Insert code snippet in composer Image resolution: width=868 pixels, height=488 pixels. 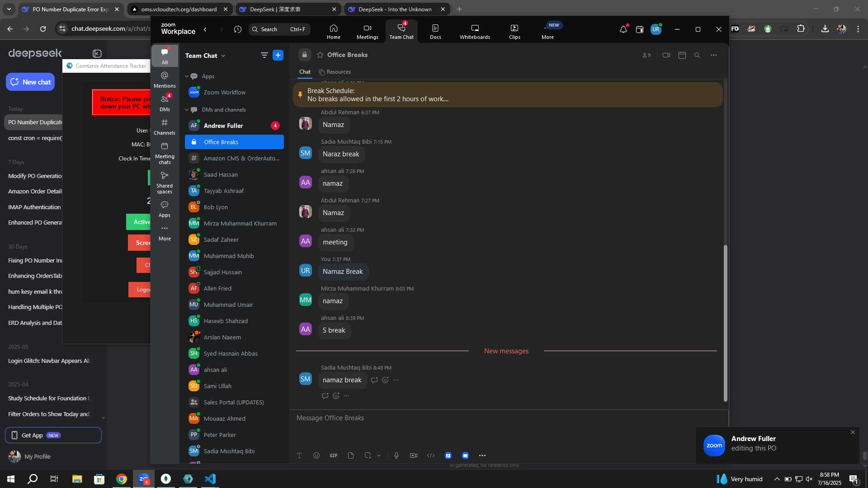coord(431,455)
